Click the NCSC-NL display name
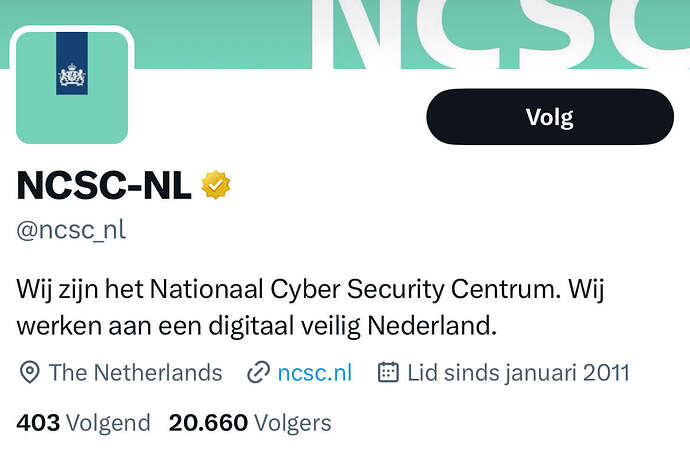 104,185
